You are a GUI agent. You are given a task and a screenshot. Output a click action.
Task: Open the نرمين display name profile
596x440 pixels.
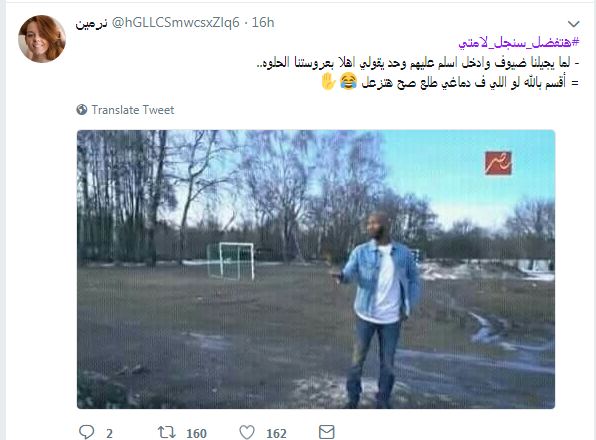tap(92, 23)
